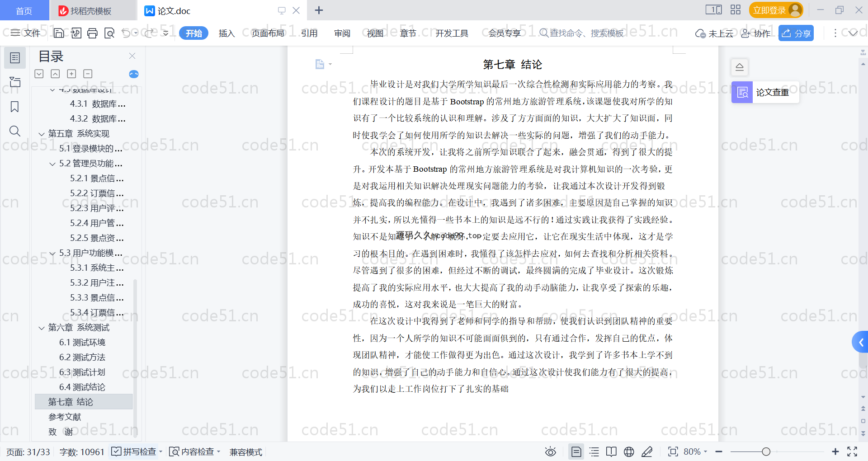Select the 会员专享 ribbon tab
868x461 pixels.
505,33
